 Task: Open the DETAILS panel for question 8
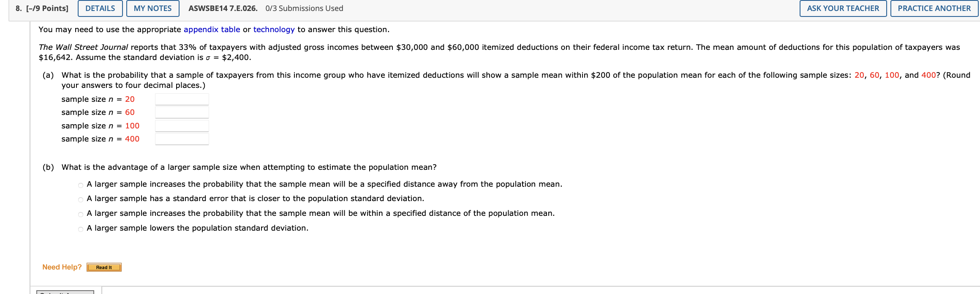pos(99,8)
